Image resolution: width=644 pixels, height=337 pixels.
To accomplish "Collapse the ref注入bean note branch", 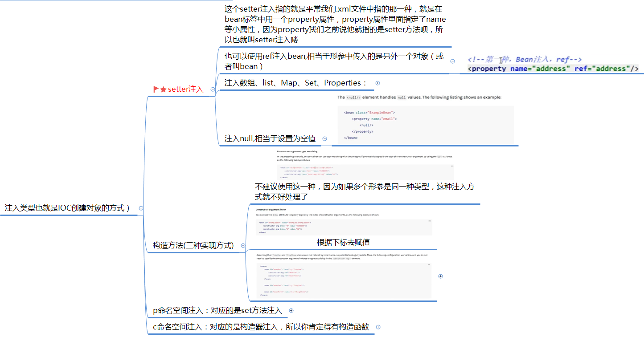I will [x=452, y=61].
